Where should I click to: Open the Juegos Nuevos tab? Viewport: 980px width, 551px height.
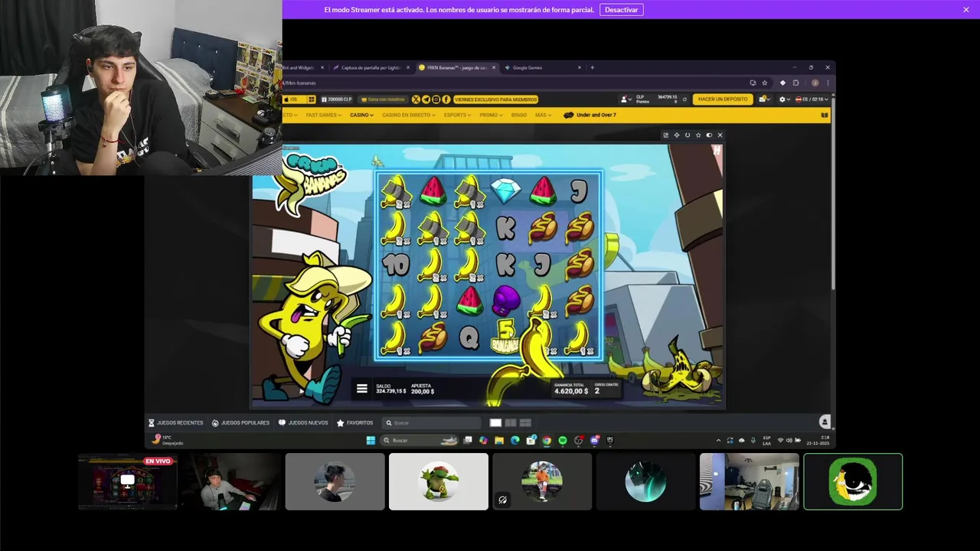(x=303, y=422)
